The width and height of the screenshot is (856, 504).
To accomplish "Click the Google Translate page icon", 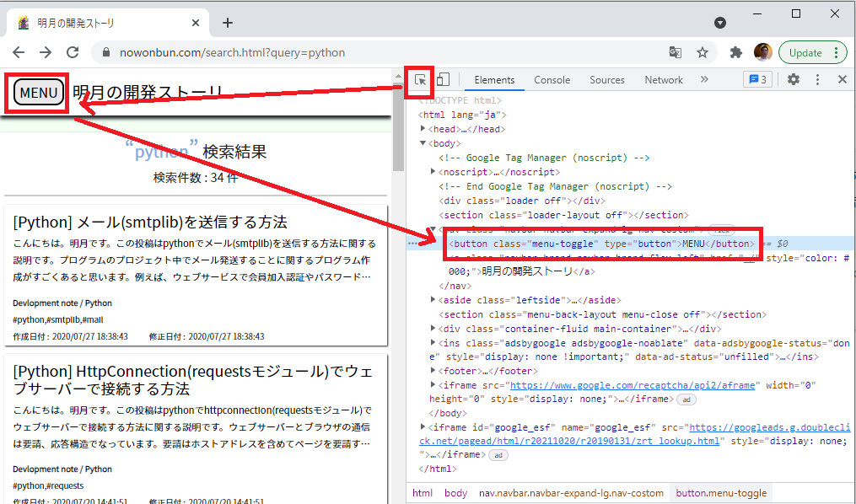I will coord(676,52).
